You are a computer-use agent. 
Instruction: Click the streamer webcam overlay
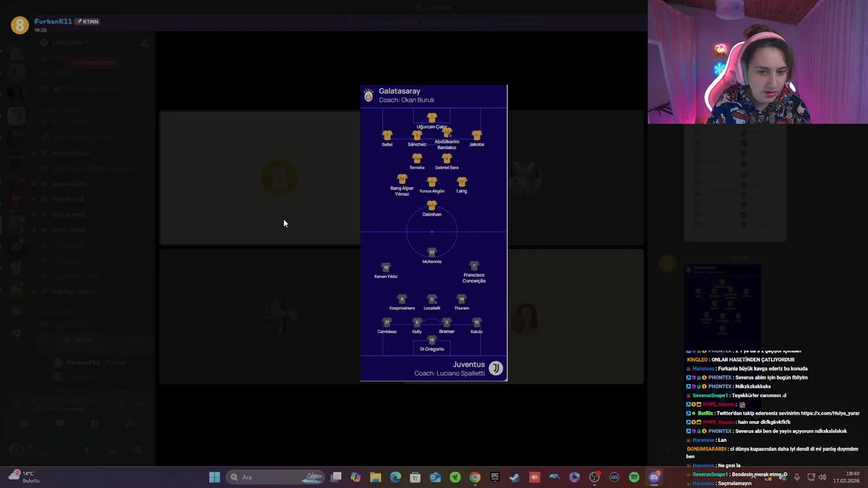click(757, 62)
